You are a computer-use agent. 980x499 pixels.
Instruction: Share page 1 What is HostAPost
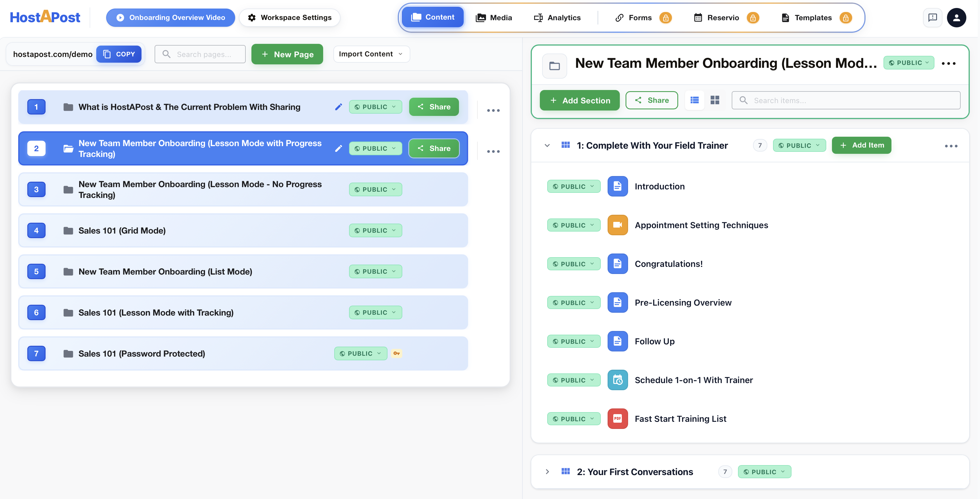tap(434, 107)
